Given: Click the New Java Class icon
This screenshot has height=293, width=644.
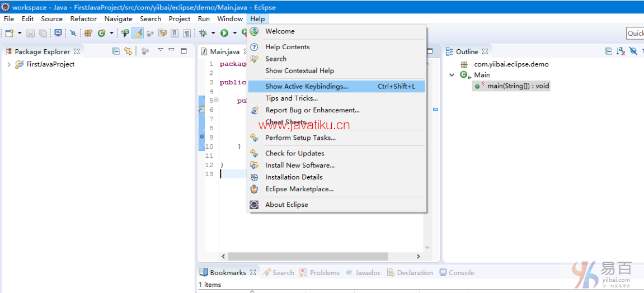Looking at the screenshot, I should point(101,34).
